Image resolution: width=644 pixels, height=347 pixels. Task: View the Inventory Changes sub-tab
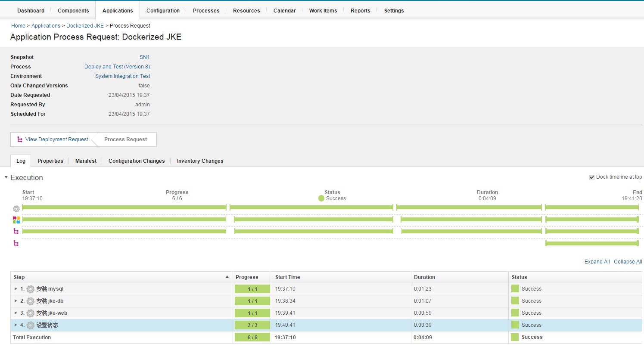point(200,161)
